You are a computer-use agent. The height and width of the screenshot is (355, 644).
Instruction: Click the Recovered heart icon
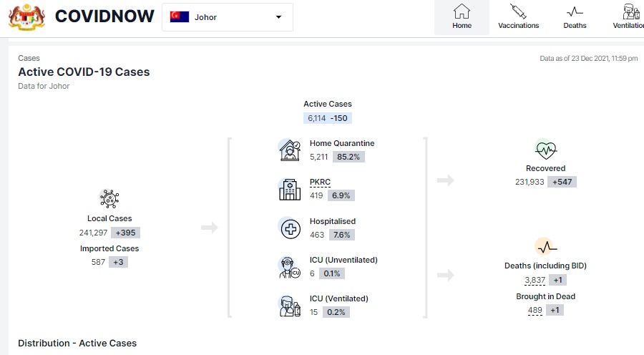coord(545,150)
